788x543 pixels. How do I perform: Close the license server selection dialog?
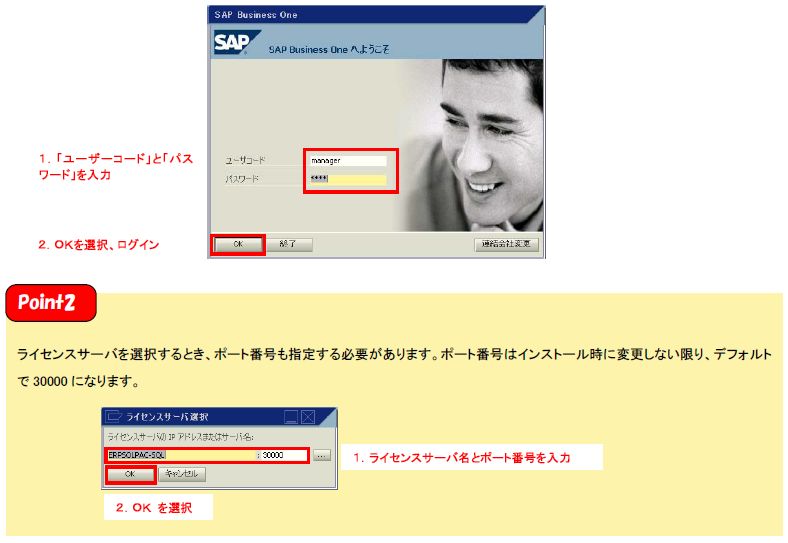click(x=308, y=417)
